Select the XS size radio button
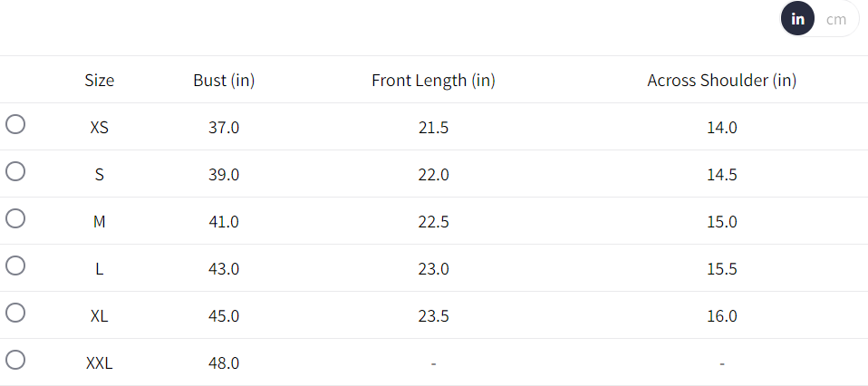The width and height of the screenshot is (868, 386). [x=15, y=125]
